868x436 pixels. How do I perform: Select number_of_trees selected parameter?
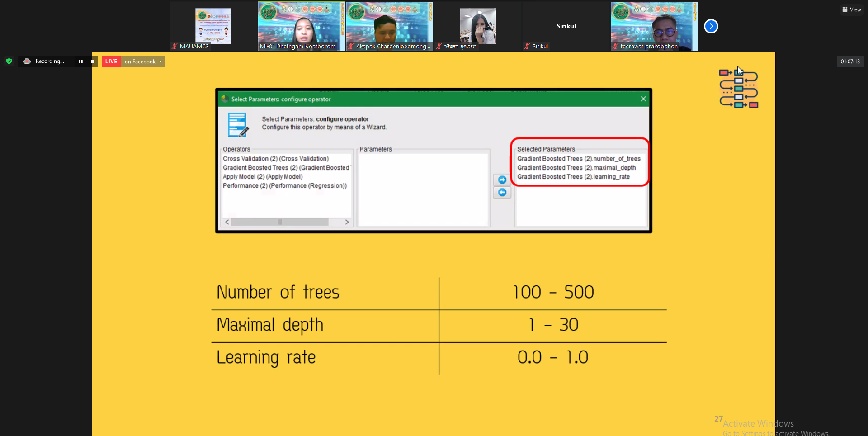click(579, 159)
